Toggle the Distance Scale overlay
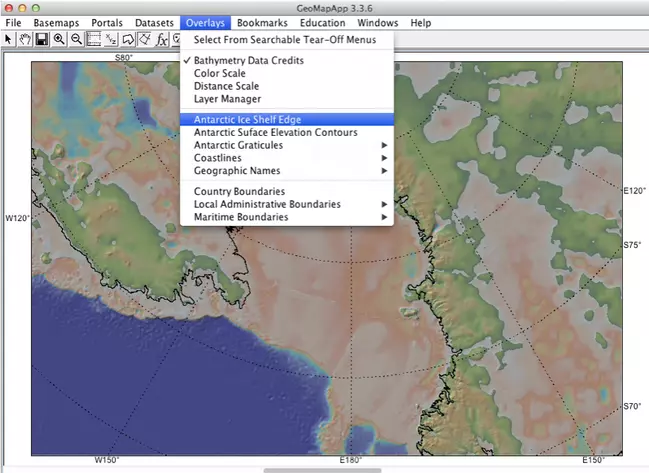This screenshot has width=649, height=473. point(227,86)
